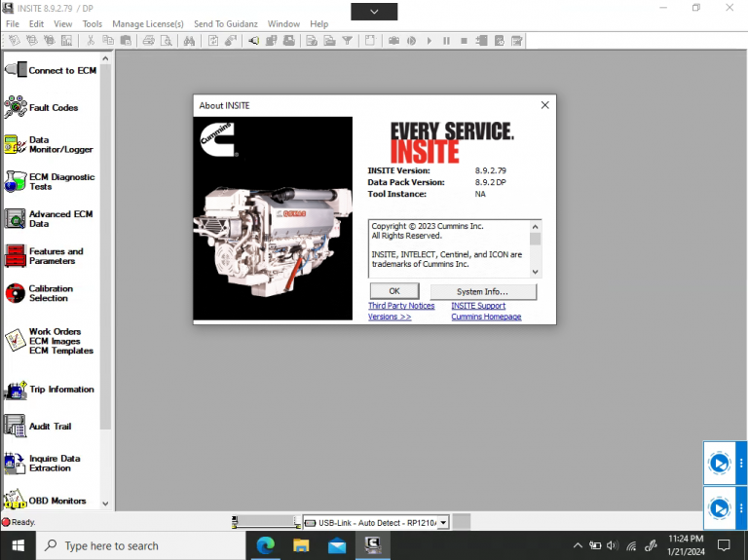Open Inquire Data Extraction icon
Image resolution: width=748 pixels, height=560 pixels.
[15, 464]
